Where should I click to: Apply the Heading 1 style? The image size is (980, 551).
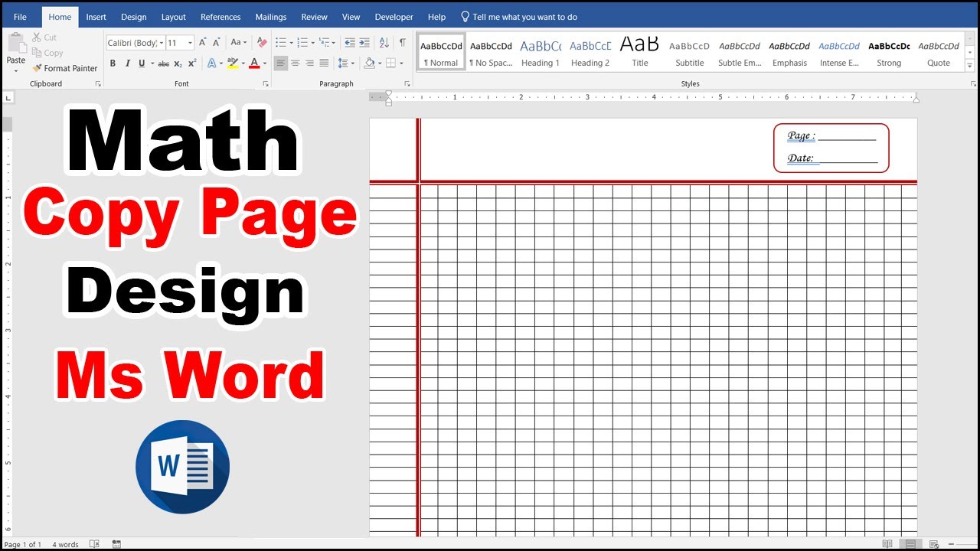coord(541,54)
